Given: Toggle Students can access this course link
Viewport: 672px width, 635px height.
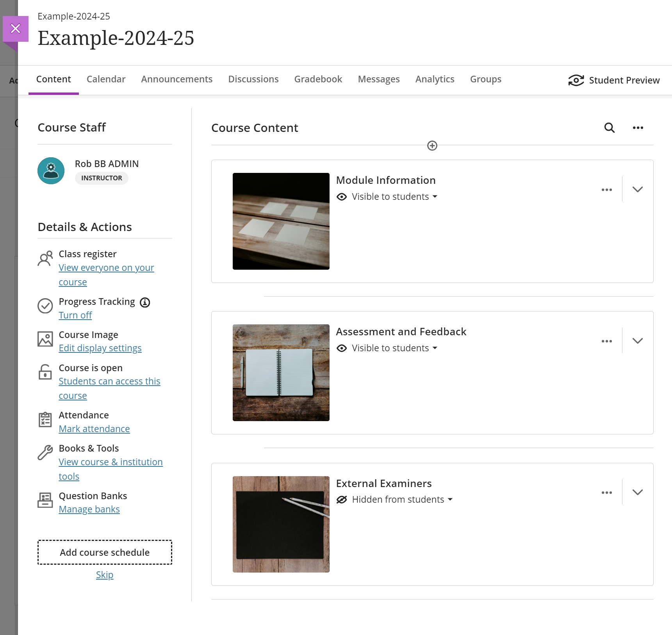Looking at the screenshot, I should 109,388.
